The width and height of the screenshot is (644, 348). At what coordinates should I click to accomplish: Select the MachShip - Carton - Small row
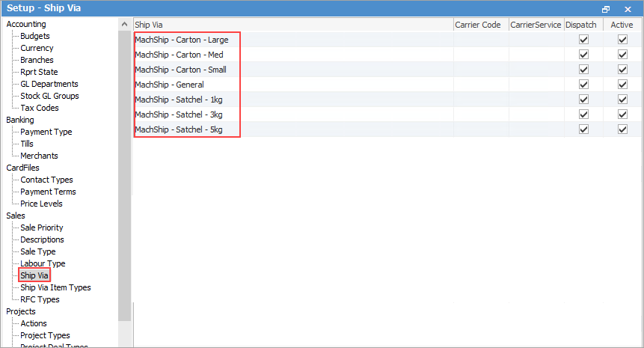[x=387, y=70]
